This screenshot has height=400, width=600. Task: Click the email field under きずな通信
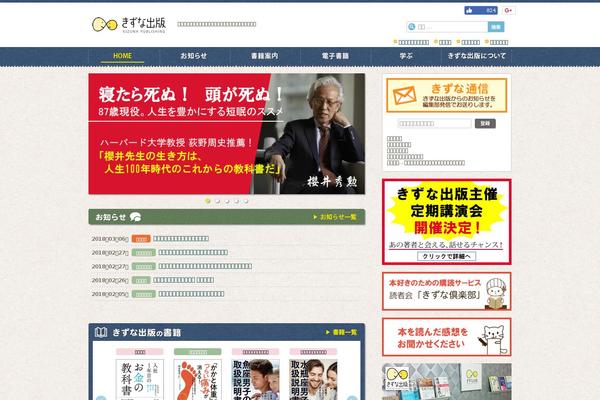point(434,123)
